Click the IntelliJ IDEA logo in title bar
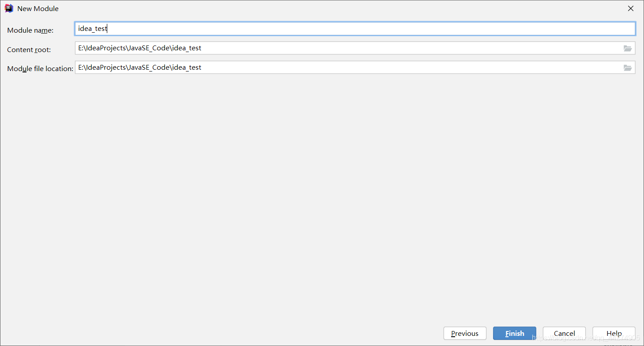This screenshot has width=644, height=346. [x=9, y=8]
